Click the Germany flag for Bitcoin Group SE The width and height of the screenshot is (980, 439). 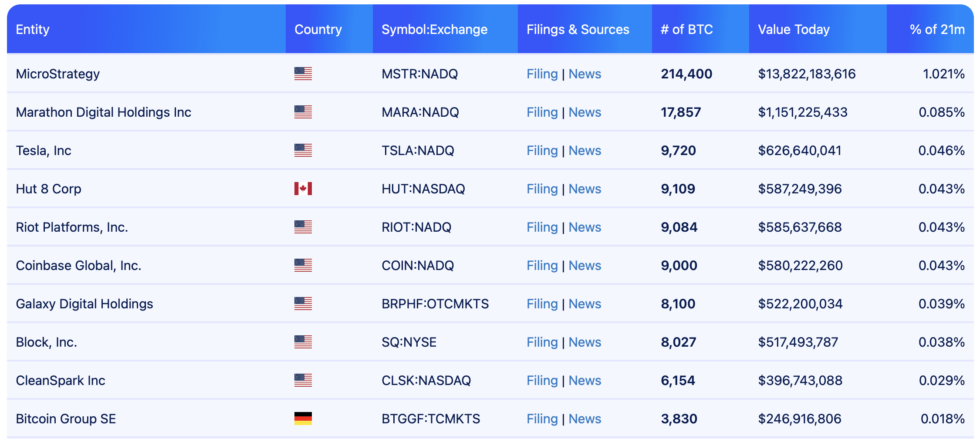[303, 419]
